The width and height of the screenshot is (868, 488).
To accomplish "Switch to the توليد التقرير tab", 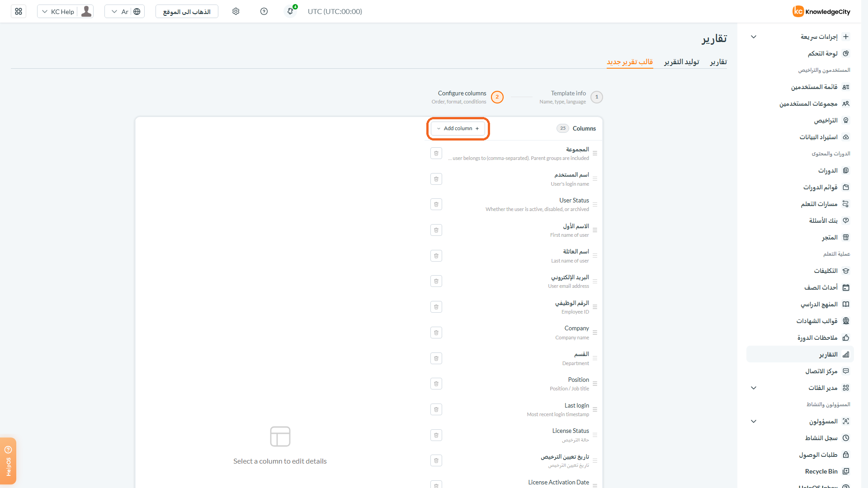I will [x=682, y=62].
